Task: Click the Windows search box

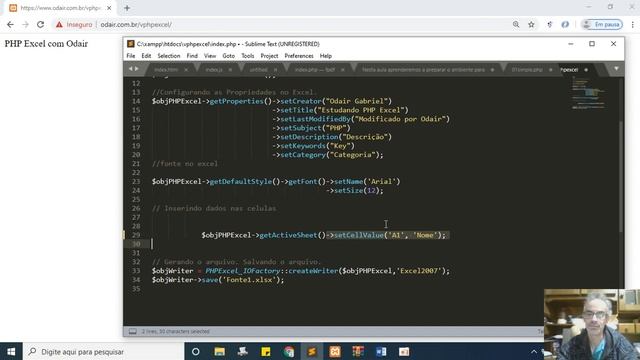Action: [x=103, y=351]
